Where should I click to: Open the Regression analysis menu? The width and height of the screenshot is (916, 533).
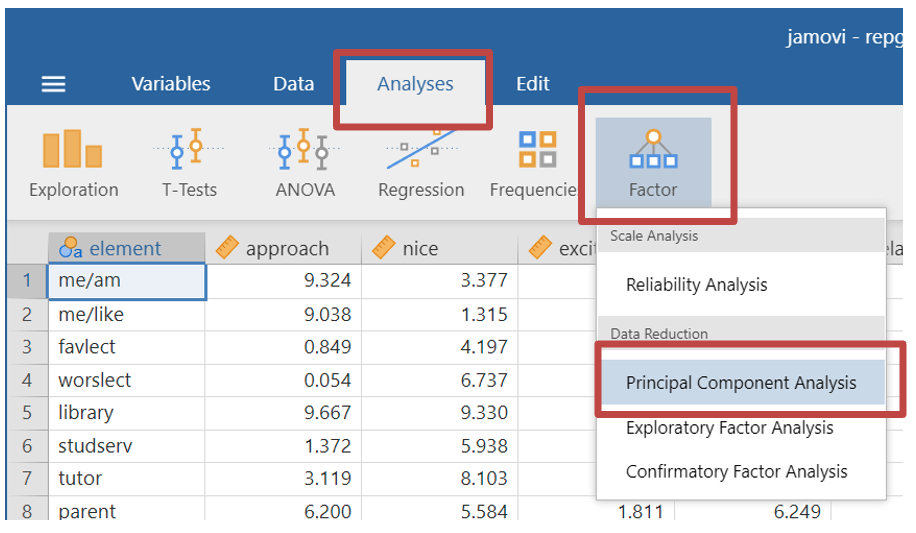coord(421,163)
